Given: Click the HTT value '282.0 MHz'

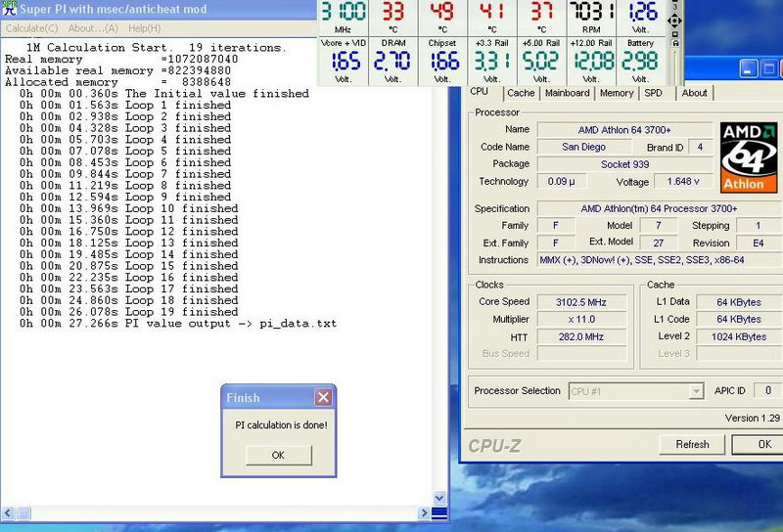Looking at the screenshot, I should coord(581,336).
